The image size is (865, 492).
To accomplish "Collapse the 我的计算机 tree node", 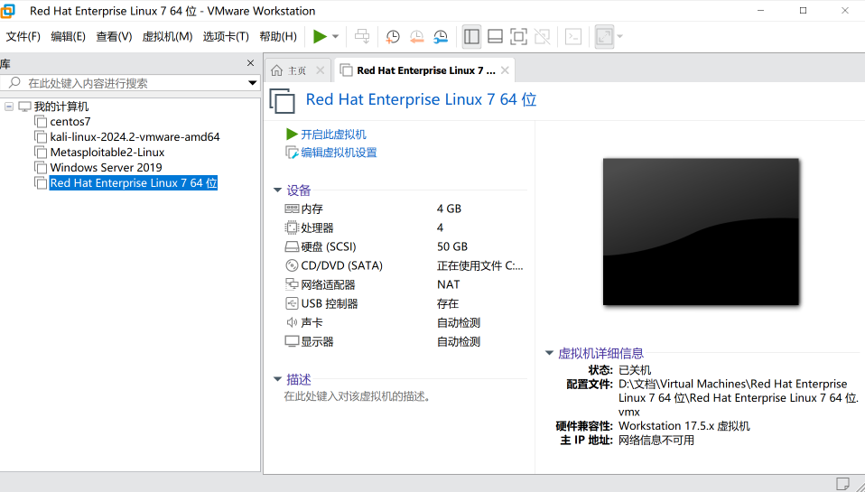I will coord(9,106).
